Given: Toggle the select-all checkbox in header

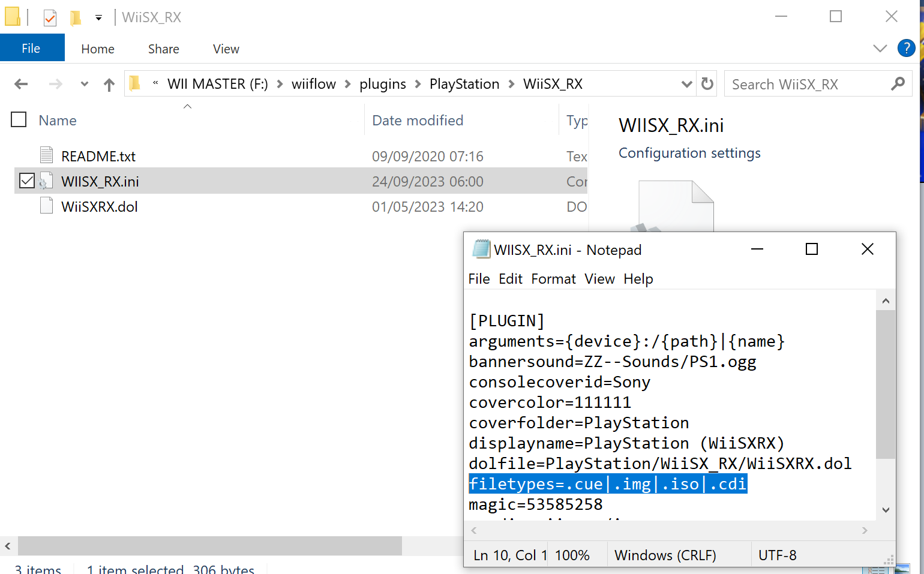Looking at the screenshot, I should (19, 120).
